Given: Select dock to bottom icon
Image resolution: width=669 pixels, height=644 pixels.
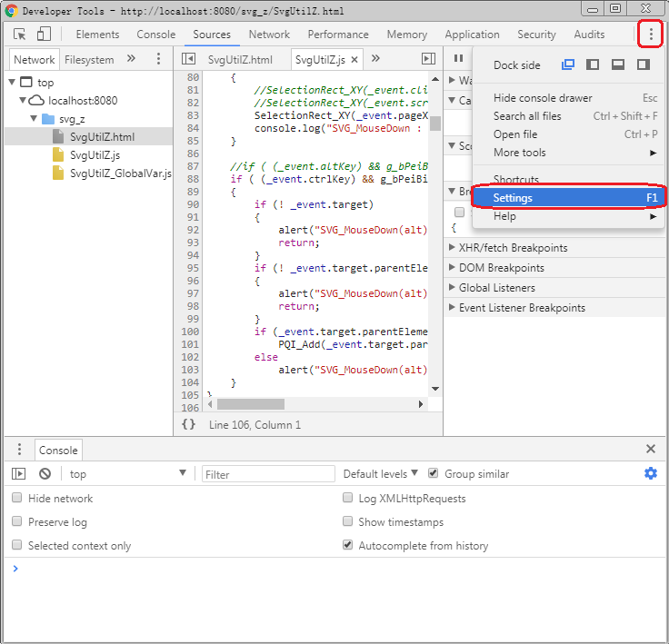Looking at the screenshot, I should [618, 65].
